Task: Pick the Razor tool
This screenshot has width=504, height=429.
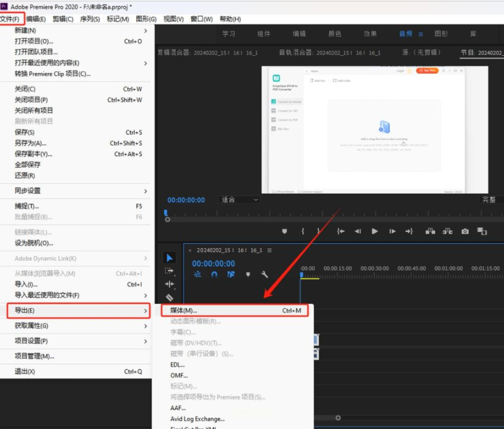Action: (169, 297)
